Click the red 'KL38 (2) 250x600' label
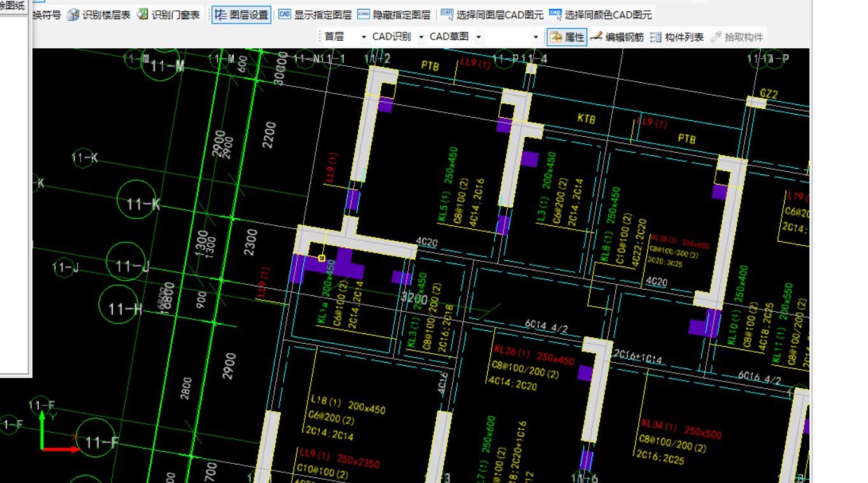 (x=680, y=242)
